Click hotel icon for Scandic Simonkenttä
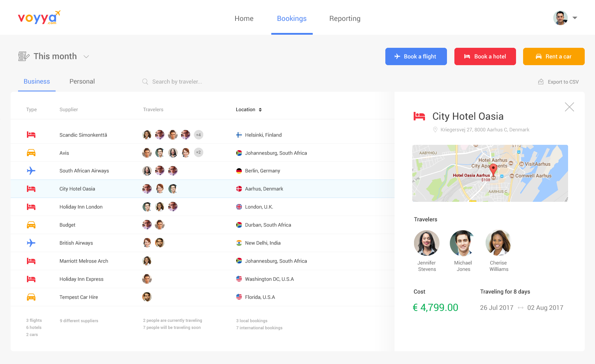The height and width of the screenshot is (364, 595). 31,135
